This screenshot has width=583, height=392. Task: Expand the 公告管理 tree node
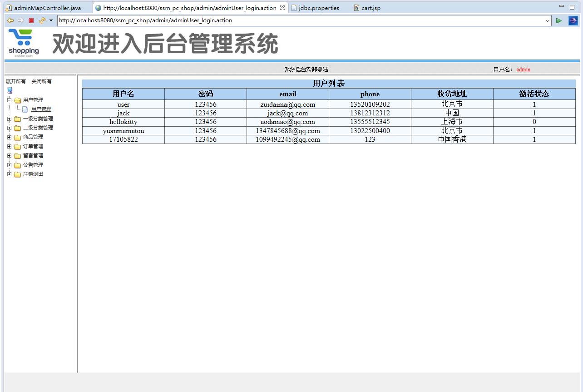pos(9,164)
